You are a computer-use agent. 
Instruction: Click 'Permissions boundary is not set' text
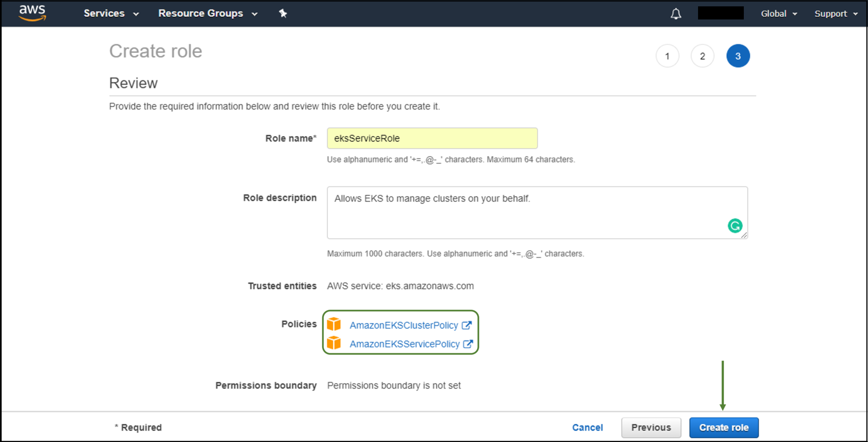394,386
